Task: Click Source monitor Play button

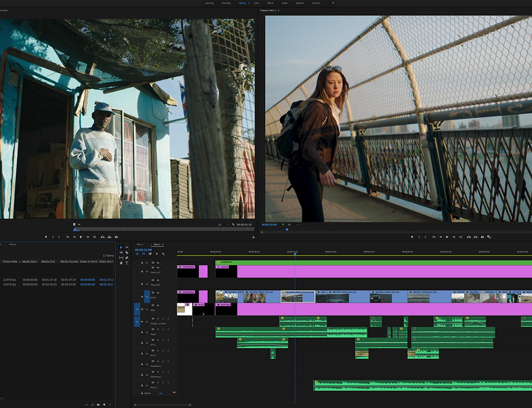Action: [81, 237]
